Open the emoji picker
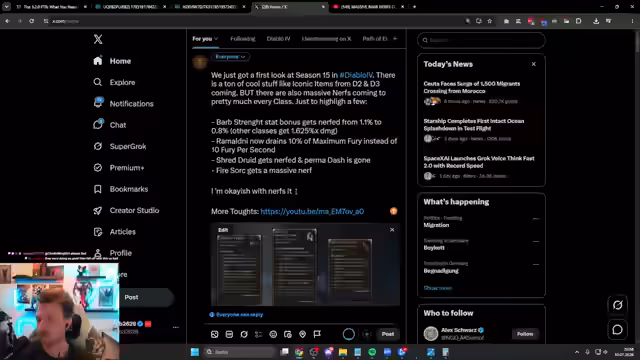Screen dimensions: 640x360 point(273,334)
